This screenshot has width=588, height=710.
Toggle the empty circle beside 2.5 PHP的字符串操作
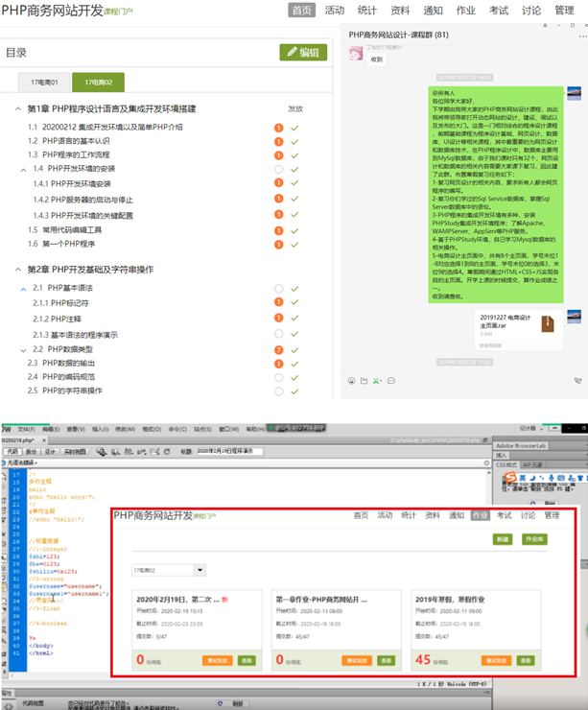(x=279, y=391)
